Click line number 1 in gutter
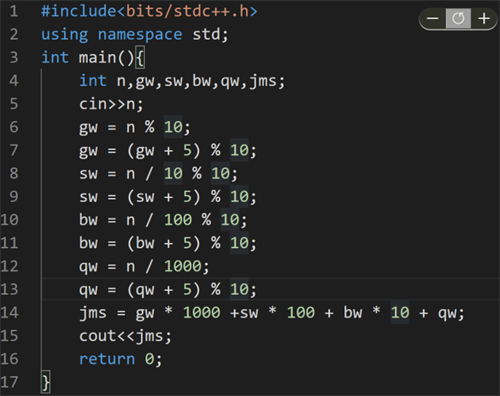500x396 pixels. (14, 11)
